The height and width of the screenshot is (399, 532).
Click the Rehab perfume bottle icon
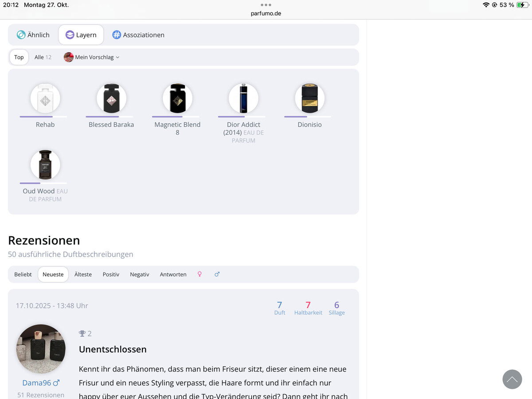45,98
